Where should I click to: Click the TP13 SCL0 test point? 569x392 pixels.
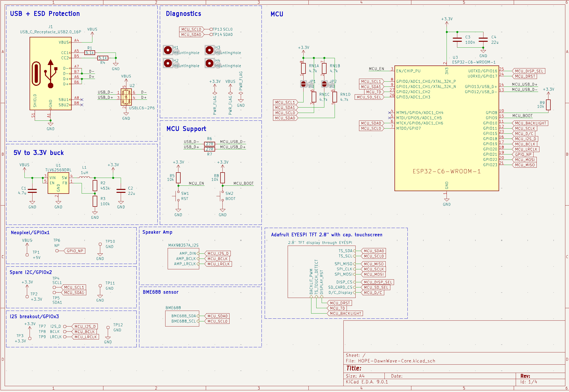point(211,29)
